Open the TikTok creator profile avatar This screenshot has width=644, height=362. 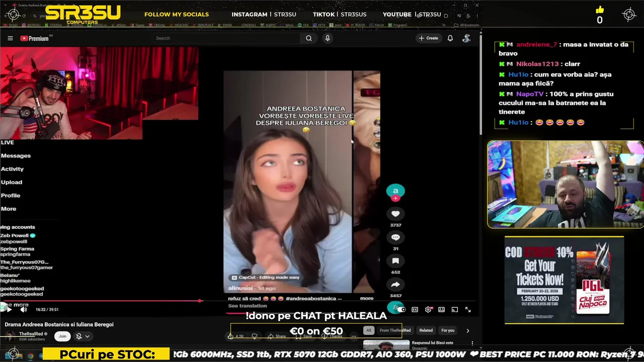(x=395, y=191)
